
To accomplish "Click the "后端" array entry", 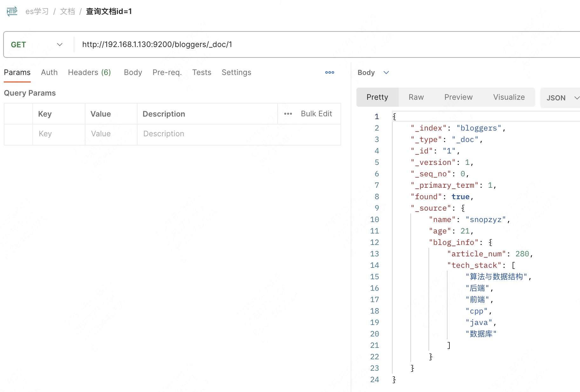I will pyautogui.click(x=477, y=288).
